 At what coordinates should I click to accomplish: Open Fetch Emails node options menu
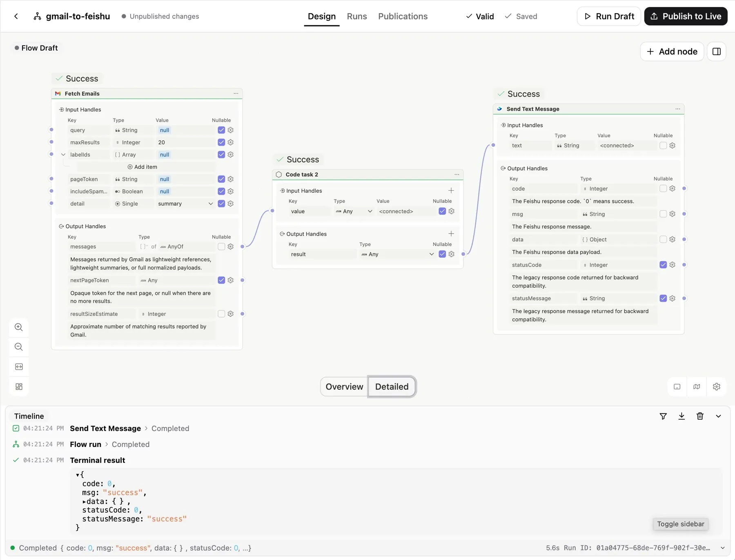[236, 93]
